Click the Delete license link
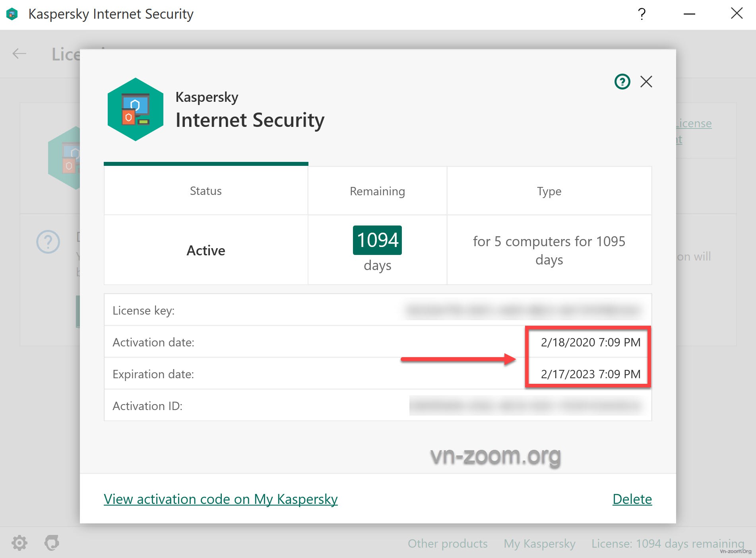The width and height of the screenshot is (756, 558). tap(632, 499)
